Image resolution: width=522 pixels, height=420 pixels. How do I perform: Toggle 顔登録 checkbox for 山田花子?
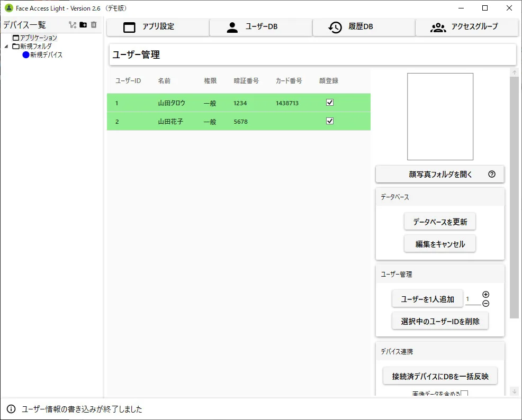[330, 121]
